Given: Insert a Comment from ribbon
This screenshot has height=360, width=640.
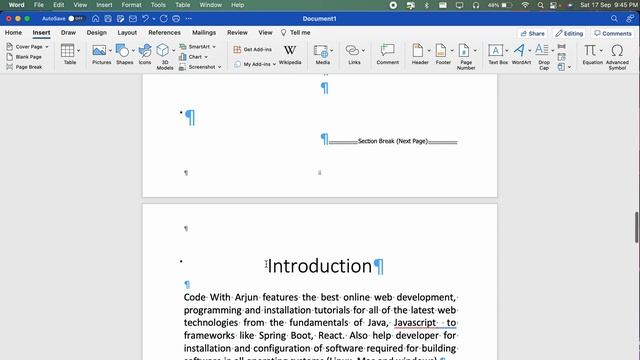Looking at the screenshot, I should click(387, 54).
